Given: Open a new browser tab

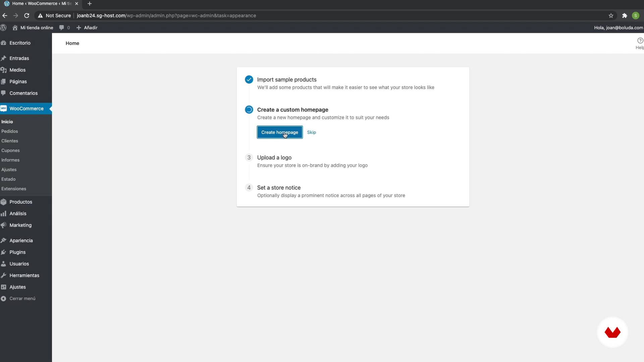Looking at the screenshot, I should click(89, 4).
